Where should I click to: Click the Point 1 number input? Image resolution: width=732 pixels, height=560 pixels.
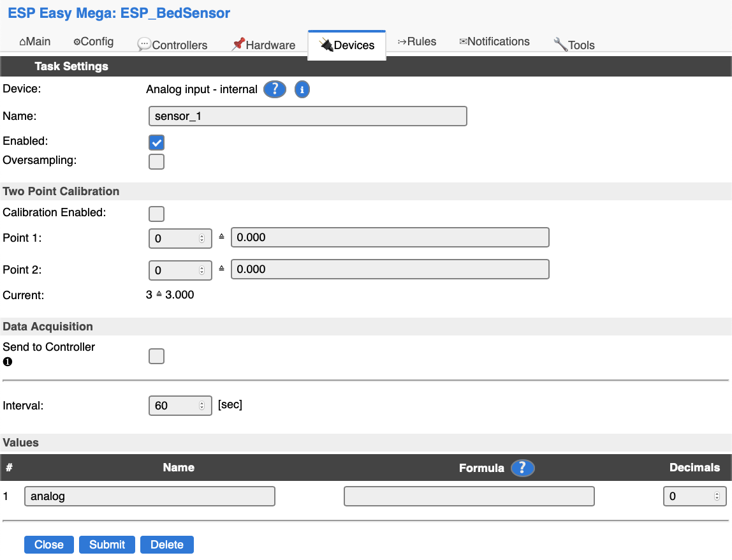coord(180,239)
